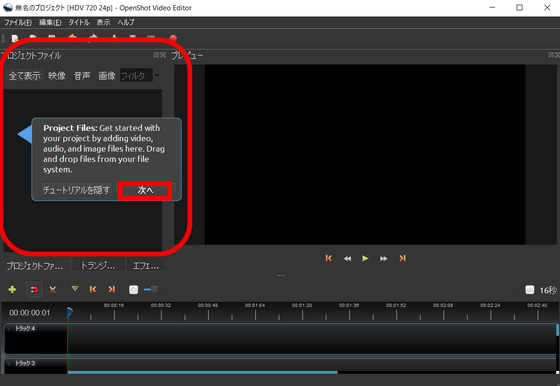
Task: Open the ヘルプ menu
Action: click(126, 22)
